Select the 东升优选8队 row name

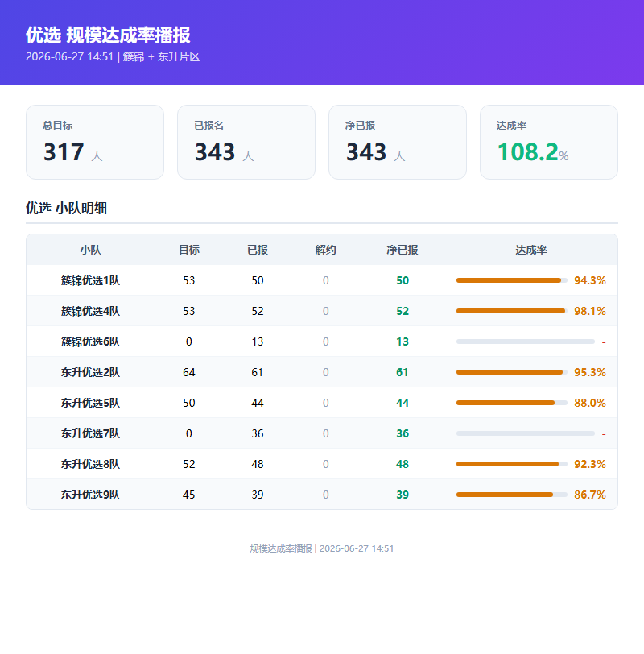(90, 464)
